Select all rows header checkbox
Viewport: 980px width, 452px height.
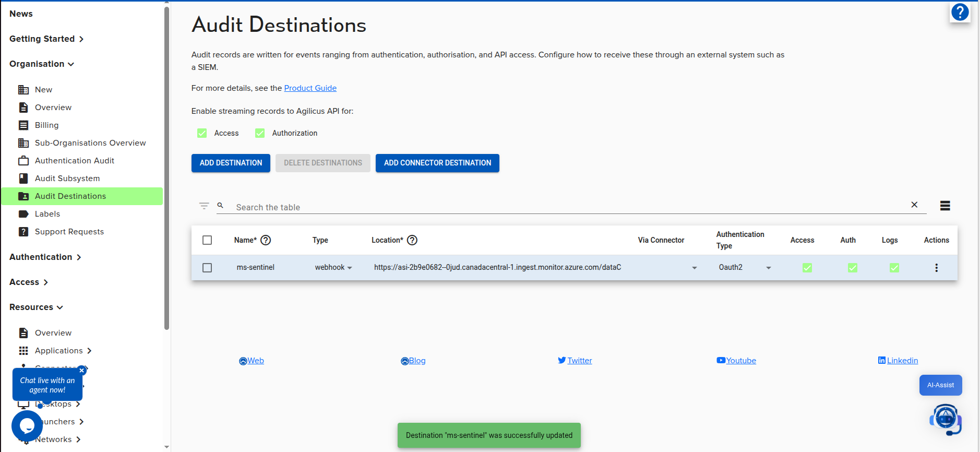click(x=207, y=240)
